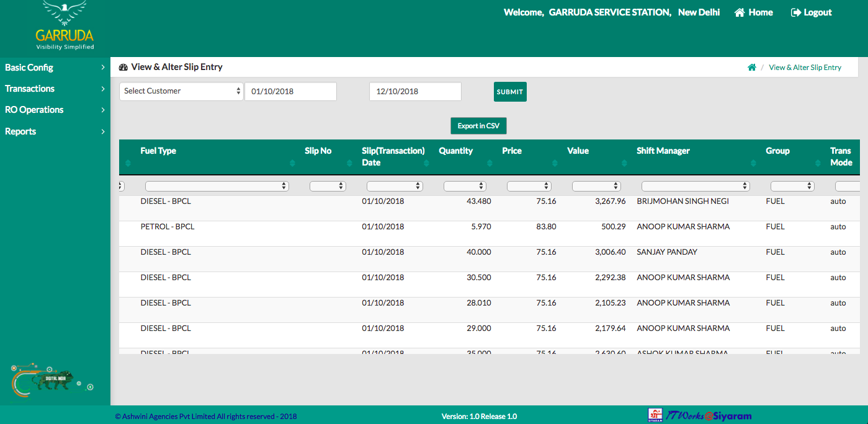The image size is (868, 424).
Task: Click Version: 1.0 Release 1.0 footer text
Action: pyautogui.click(x=479, y=417)
